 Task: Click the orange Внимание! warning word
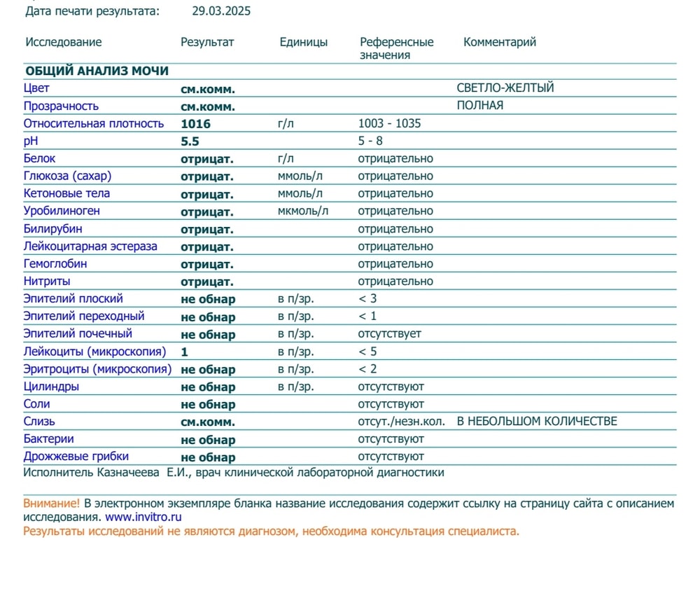[x=52, y=504]
